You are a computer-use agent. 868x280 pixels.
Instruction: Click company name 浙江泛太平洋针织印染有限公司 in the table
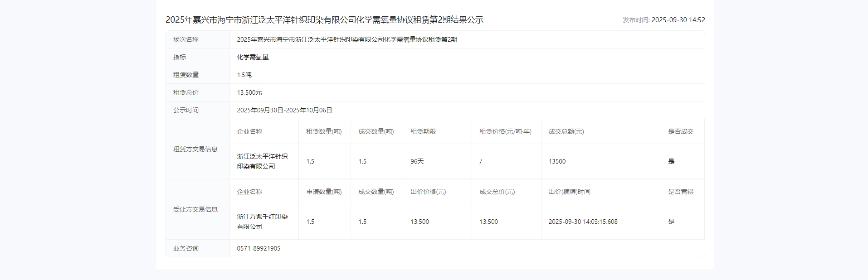(262, 161)
